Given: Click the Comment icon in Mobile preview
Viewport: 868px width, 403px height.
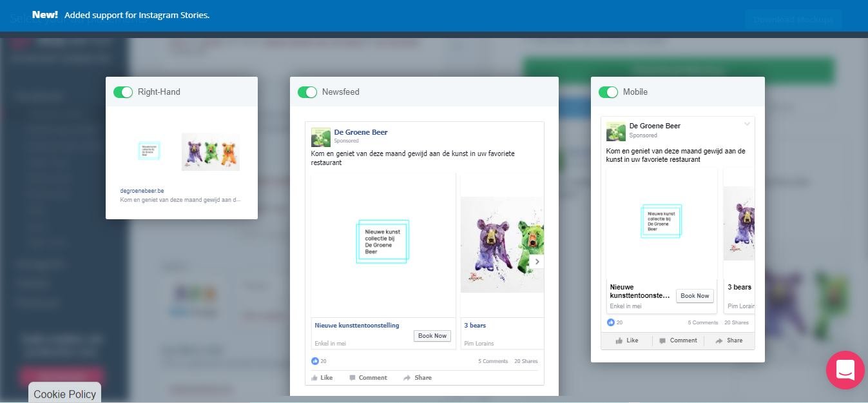Looking at the screenshot, I should point(662,340).
